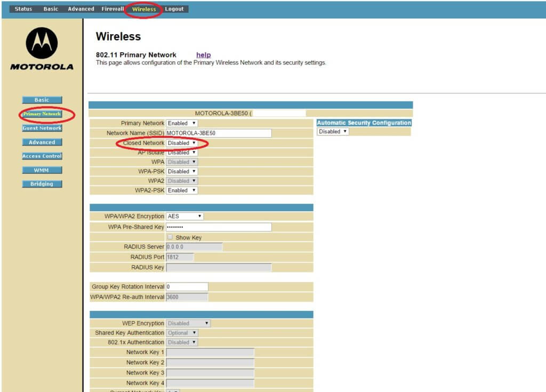Edit the Network Name (SSID) field
The width and height of the screenshot is (546, 392).
pos(219,133)
